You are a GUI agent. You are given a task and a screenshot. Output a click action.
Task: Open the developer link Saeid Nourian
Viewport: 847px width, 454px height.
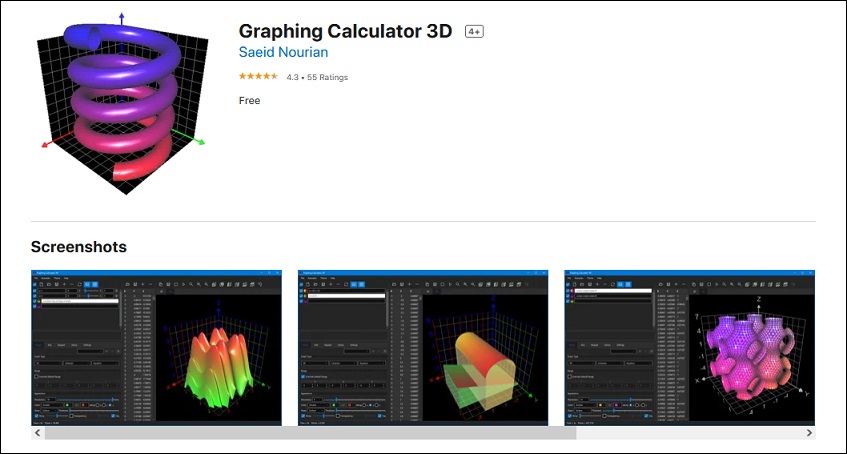(x=283, y=52)
